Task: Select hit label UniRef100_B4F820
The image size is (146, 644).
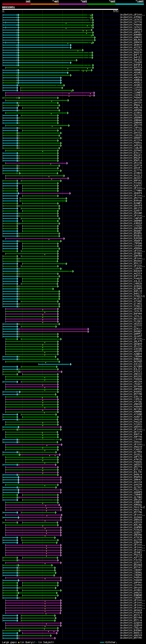Action: click(x=131, y=60)
